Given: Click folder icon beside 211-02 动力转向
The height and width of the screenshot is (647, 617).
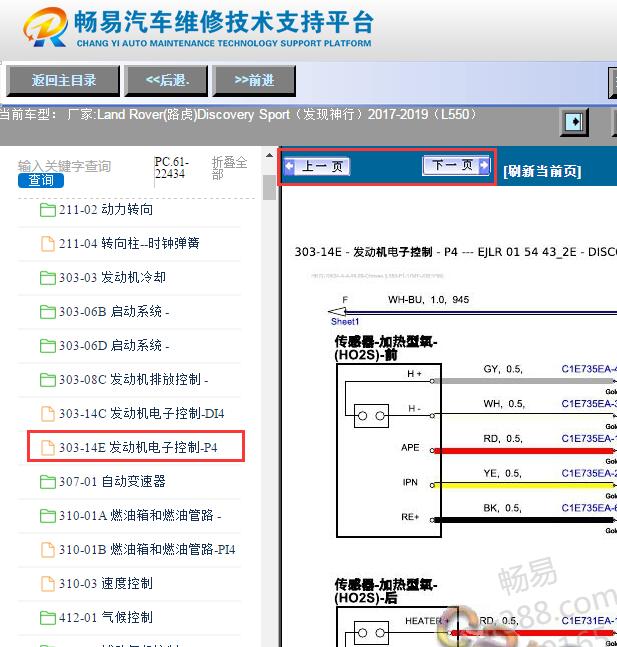Looking at the screenshot, I should (48, 210).
